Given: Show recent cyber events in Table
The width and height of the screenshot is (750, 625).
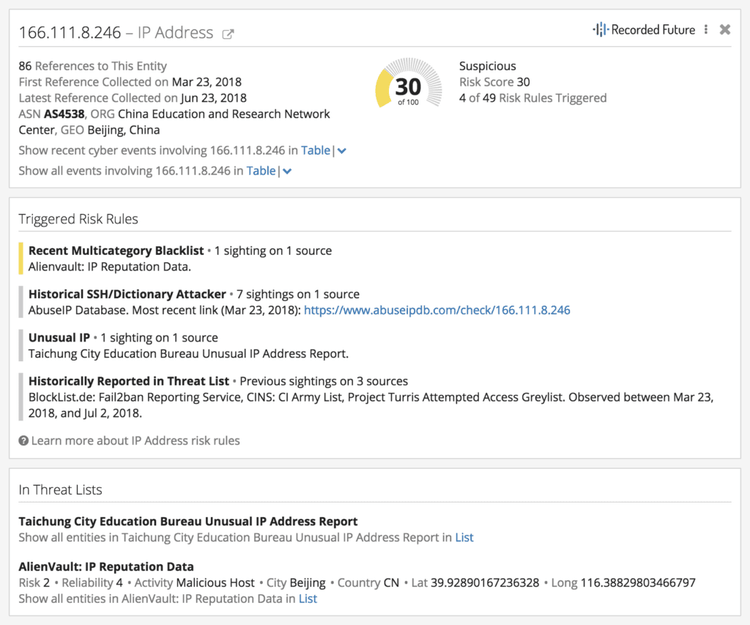Looking at the screenshot, I should coord(315,150).
